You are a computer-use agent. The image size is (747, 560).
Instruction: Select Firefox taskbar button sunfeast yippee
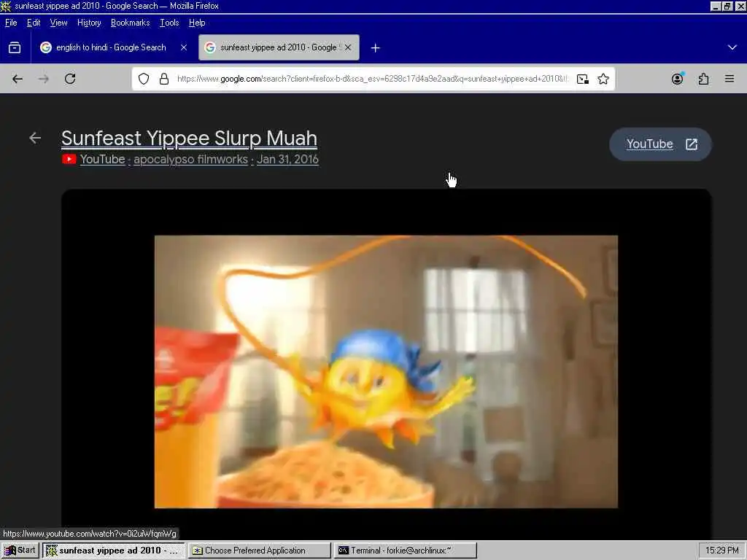tap(113, 551)
